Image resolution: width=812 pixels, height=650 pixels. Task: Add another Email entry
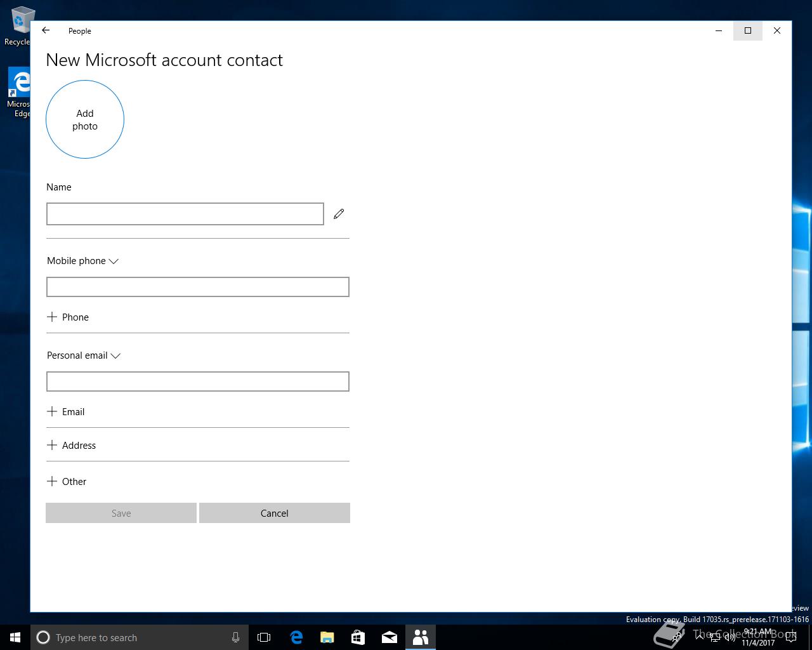66,412
